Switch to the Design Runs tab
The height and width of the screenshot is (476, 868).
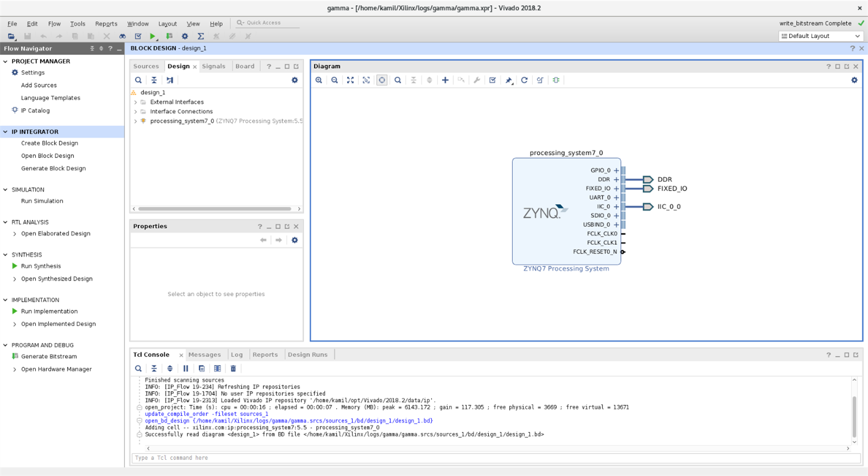pyautogui.click(x=307, y=355)
